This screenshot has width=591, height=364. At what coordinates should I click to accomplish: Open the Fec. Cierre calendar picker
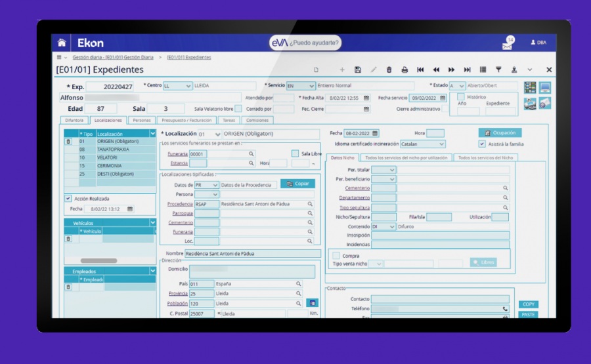point(366,109)
